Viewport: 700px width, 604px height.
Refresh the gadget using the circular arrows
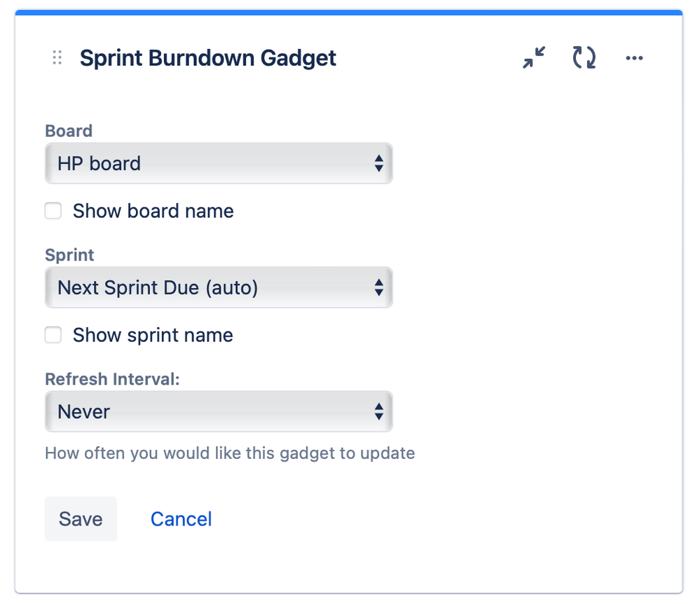tap(584, 57)
